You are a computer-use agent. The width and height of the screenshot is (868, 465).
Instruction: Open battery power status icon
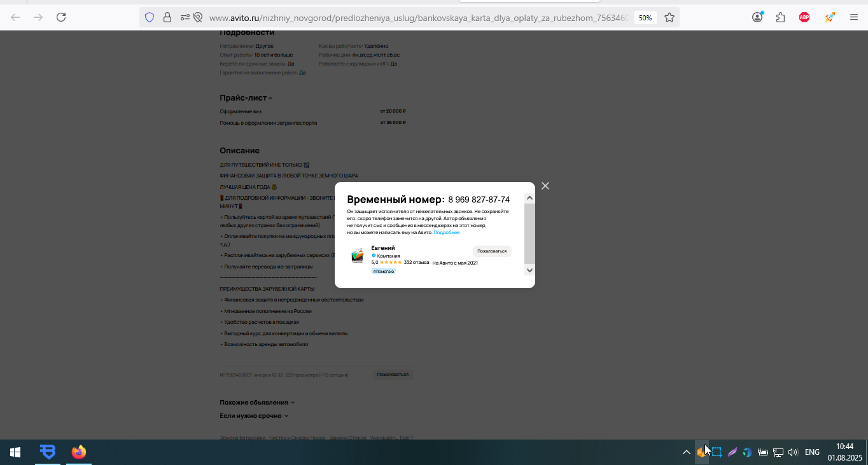pyautogui.click(x=762, y=452)
